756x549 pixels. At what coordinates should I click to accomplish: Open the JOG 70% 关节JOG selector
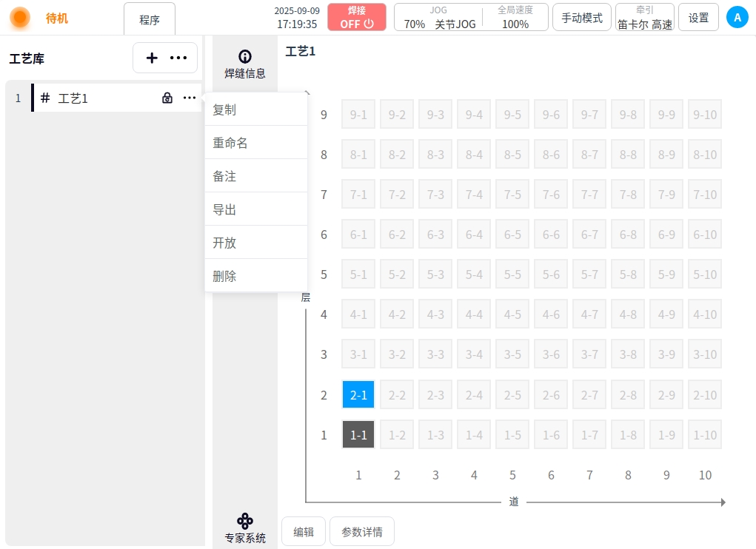438,17
